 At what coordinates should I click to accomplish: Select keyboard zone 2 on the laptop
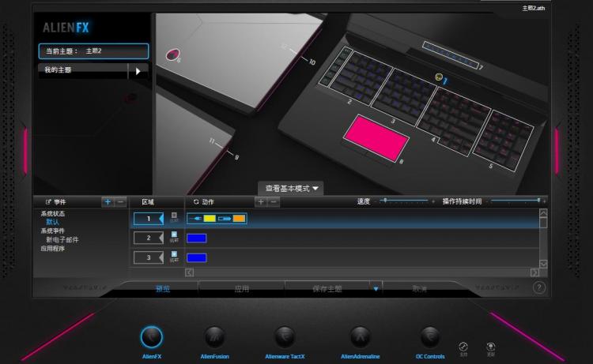point(360,77)
